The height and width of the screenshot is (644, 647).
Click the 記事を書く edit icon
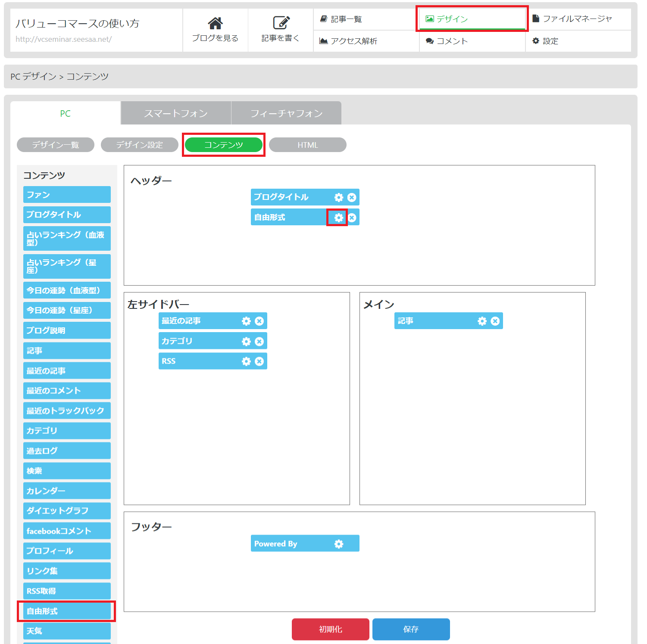tap(281, 23)
